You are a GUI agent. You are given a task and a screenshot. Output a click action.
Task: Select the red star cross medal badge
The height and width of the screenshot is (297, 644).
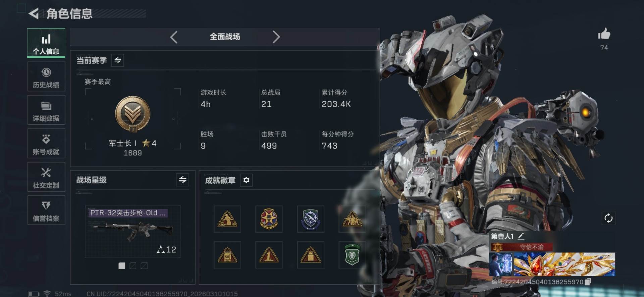pos(269,219)
